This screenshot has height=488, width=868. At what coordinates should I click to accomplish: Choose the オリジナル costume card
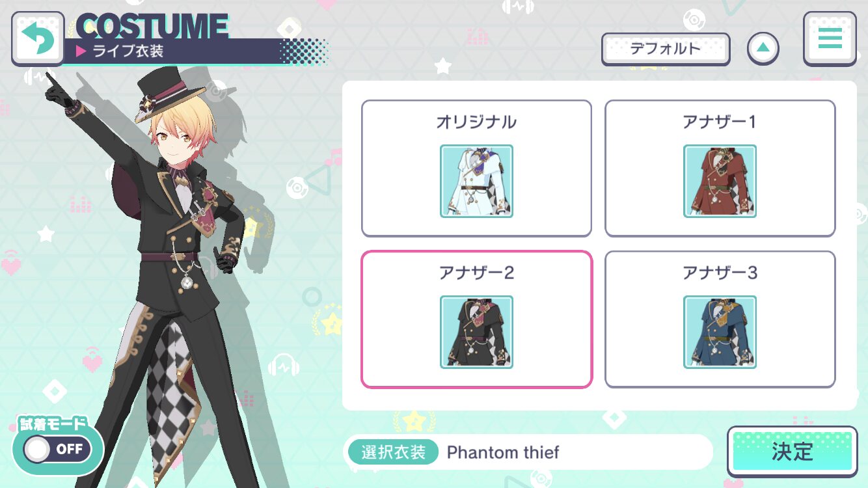(x=476, y=169)
